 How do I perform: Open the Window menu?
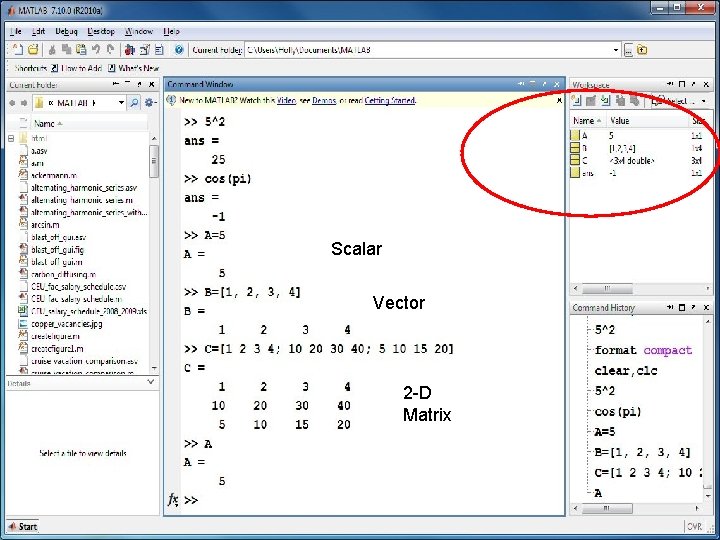click(139, 31)
